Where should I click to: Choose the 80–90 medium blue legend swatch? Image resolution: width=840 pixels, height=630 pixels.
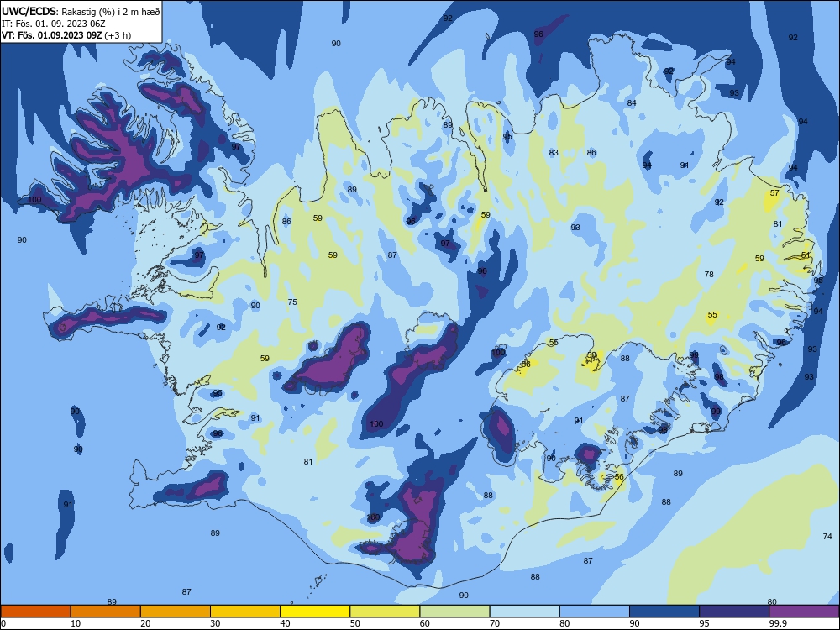click(595, 612)
